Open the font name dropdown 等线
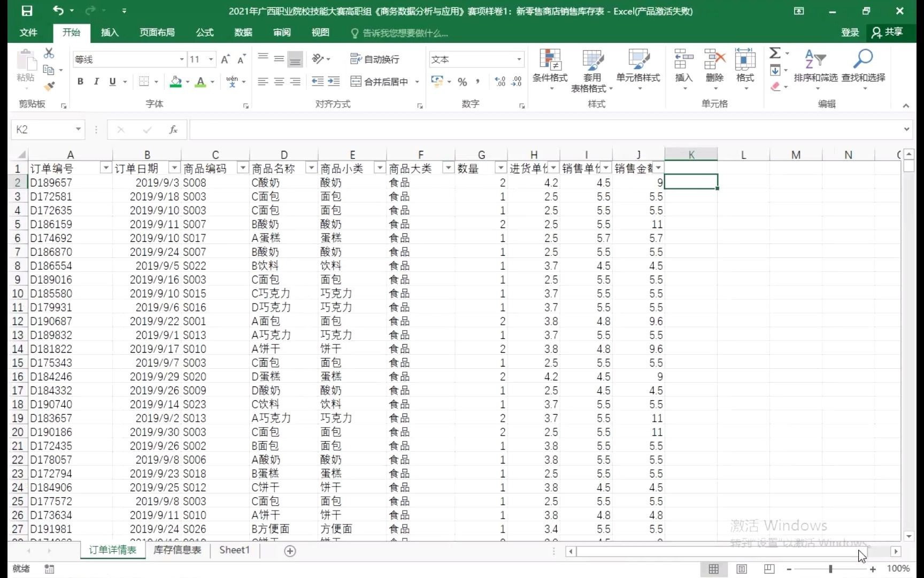 [182, 59]
